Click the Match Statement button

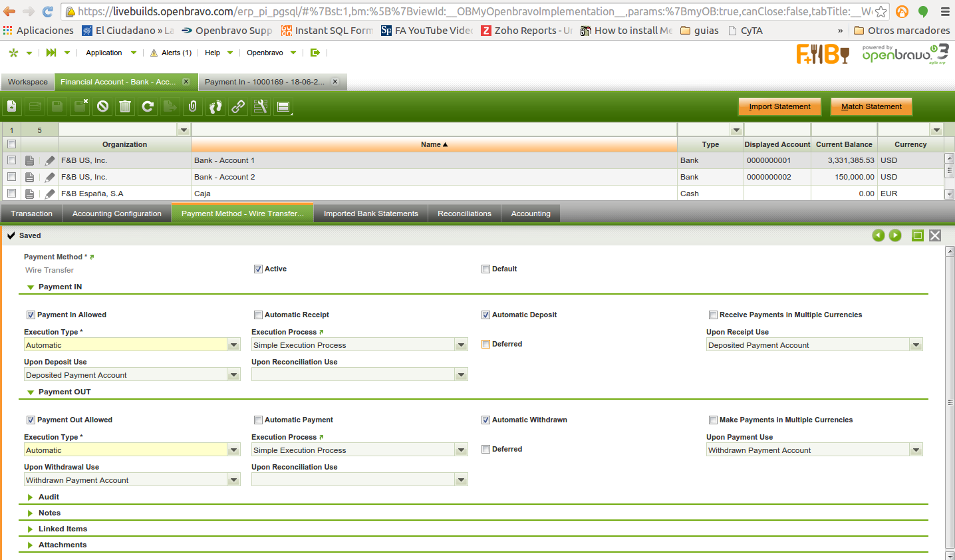tap(871, 106)
